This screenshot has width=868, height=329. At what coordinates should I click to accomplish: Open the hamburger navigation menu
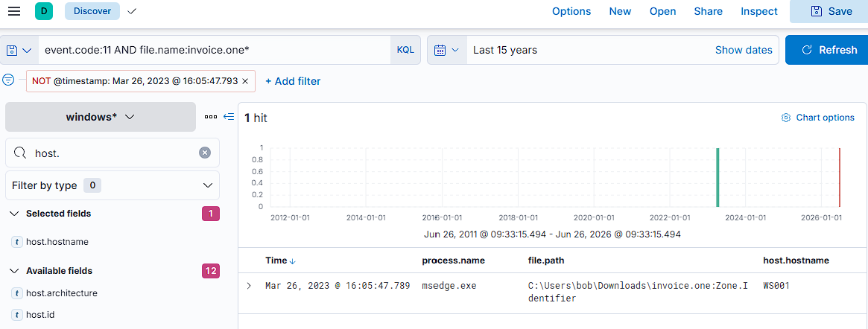14,11
